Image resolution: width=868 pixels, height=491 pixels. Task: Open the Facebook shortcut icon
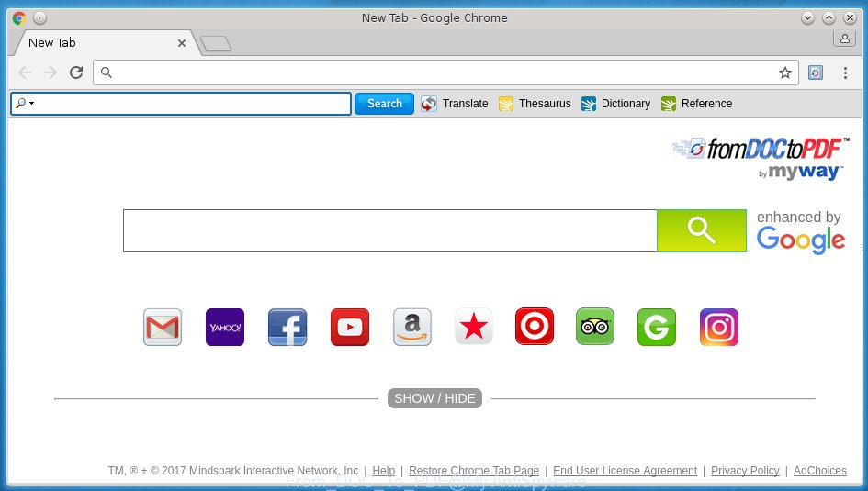point(287,327)
